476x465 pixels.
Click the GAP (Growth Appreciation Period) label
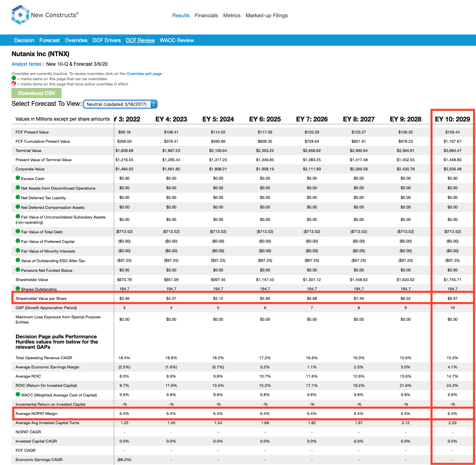(46, 308)
